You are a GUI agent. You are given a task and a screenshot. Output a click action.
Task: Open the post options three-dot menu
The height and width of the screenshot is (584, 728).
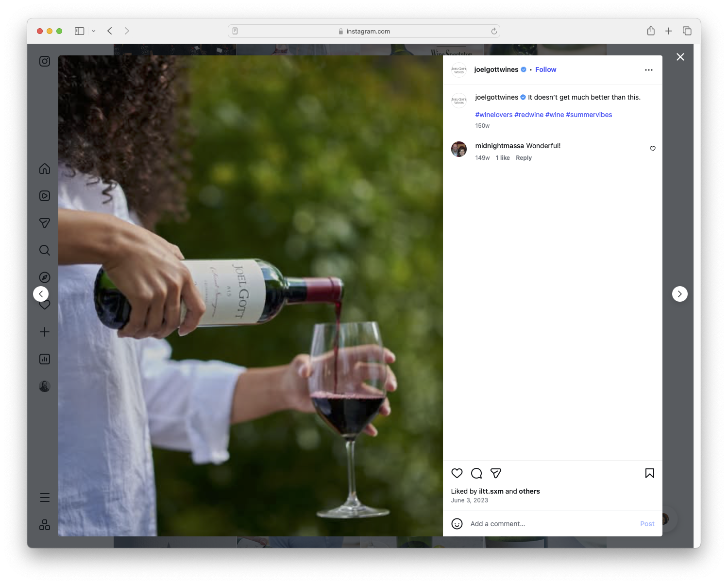tap(649, 69)
